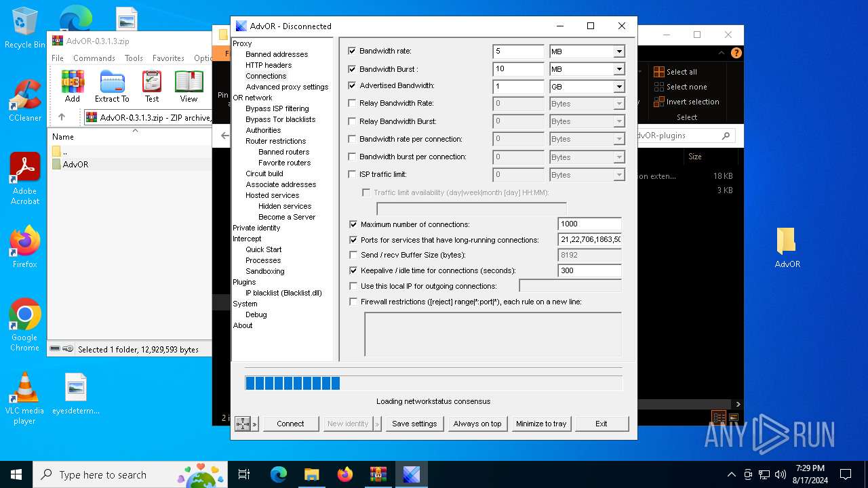The image size is (868, 488).
Task: Click the Keepalive idle time field
Action: (589, 270)
